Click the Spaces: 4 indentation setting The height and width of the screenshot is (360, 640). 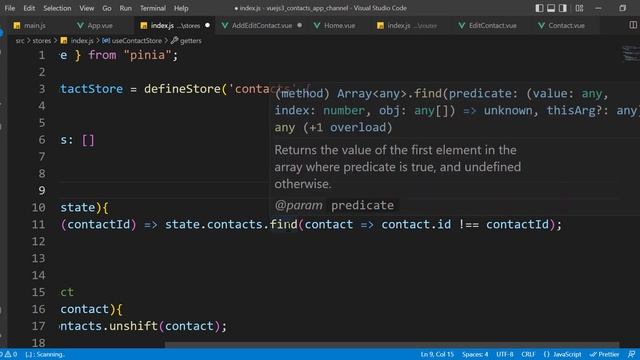tap(475, 354)
